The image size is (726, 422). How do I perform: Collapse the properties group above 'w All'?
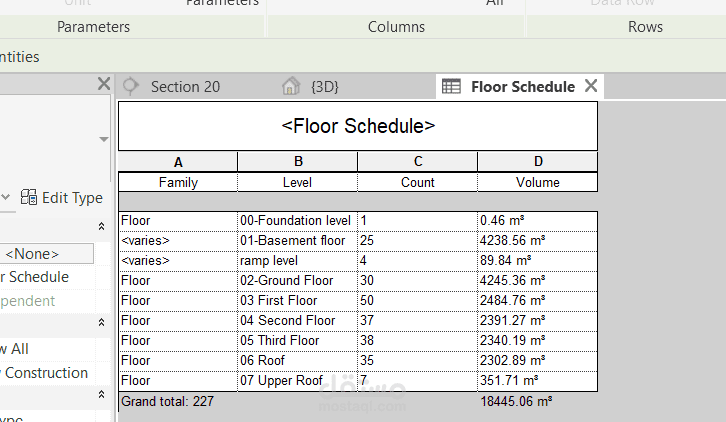[102, 323]
